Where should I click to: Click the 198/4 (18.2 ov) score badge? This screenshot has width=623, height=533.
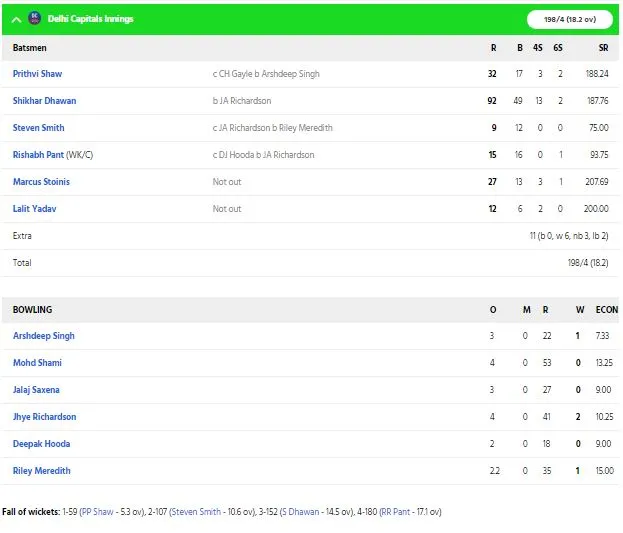click(x=570, y=19)
